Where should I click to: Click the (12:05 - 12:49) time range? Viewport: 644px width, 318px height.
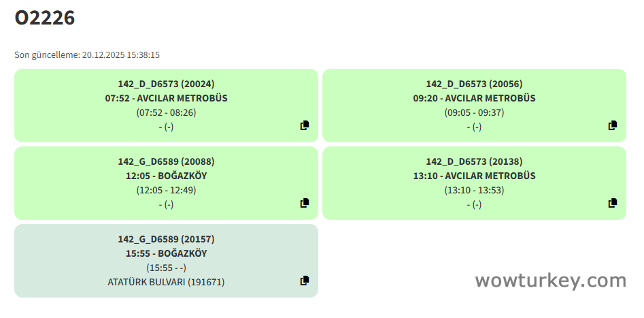coord(166,190)
